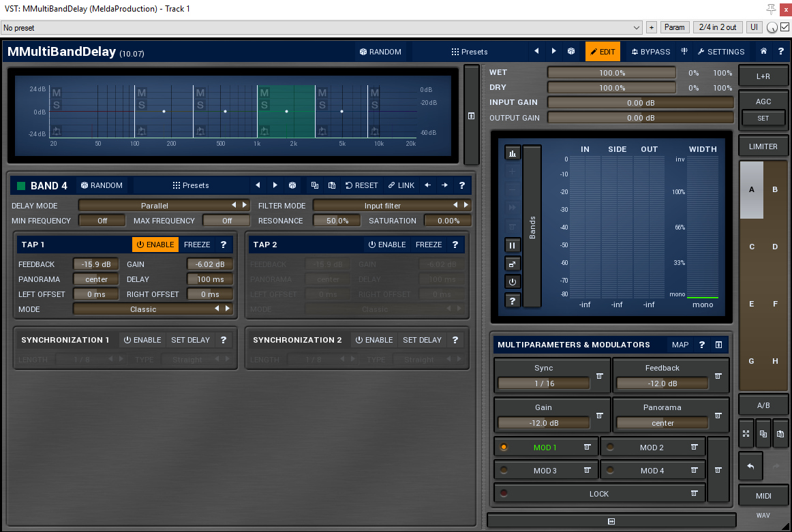The width and height of the screenshot is (792, 532).
Task: Open SETTINGS
Action: tap(721, 52)
